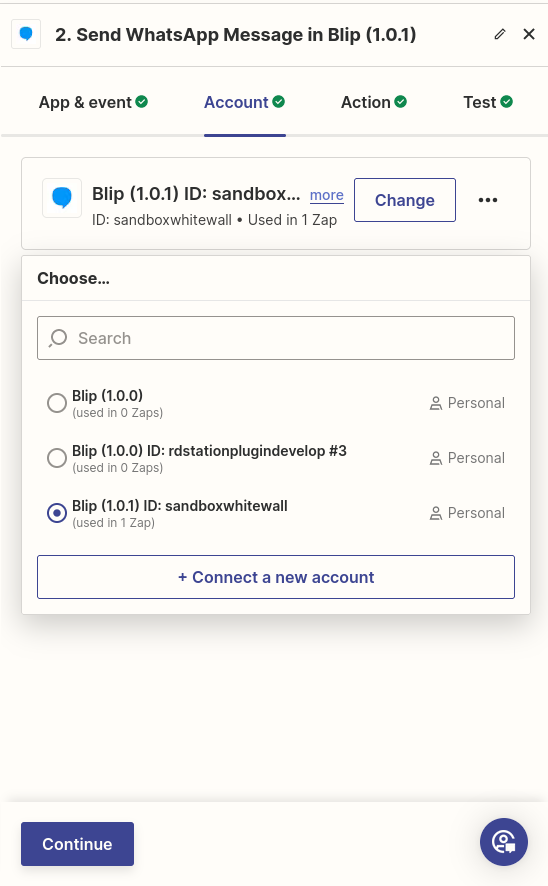
Task: Click the Account tab
Action: pos(245,102)
